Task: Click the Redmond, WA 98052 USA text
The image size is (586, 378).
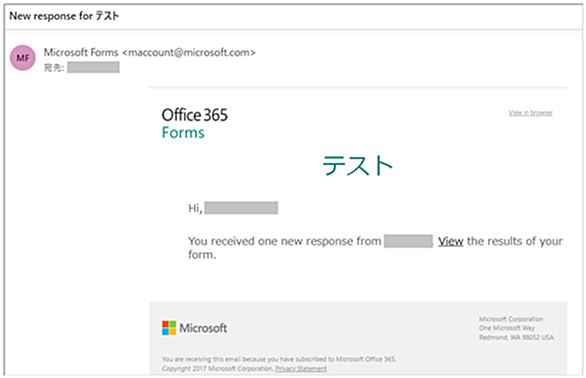Action: click(x=516, y=337)
